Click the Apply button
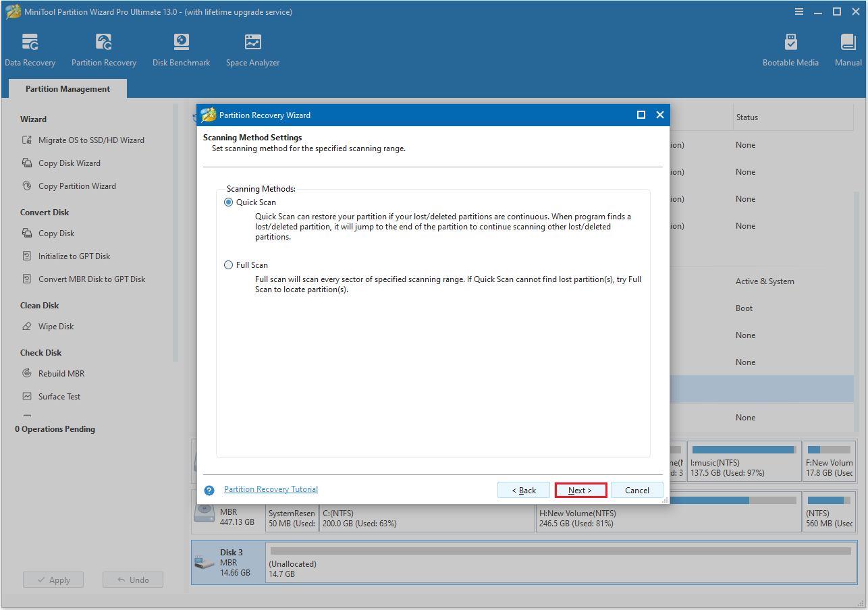 coord(53,580)
